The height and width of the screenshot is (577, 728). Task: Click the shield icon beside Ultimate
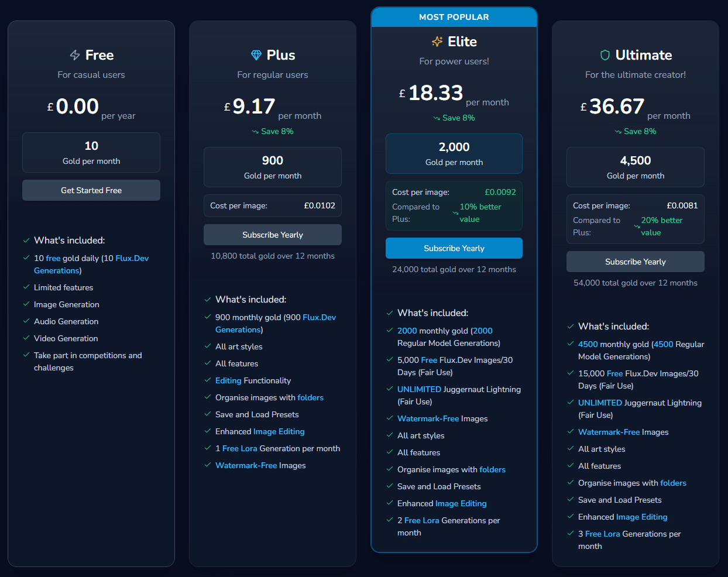pos(606,54)
